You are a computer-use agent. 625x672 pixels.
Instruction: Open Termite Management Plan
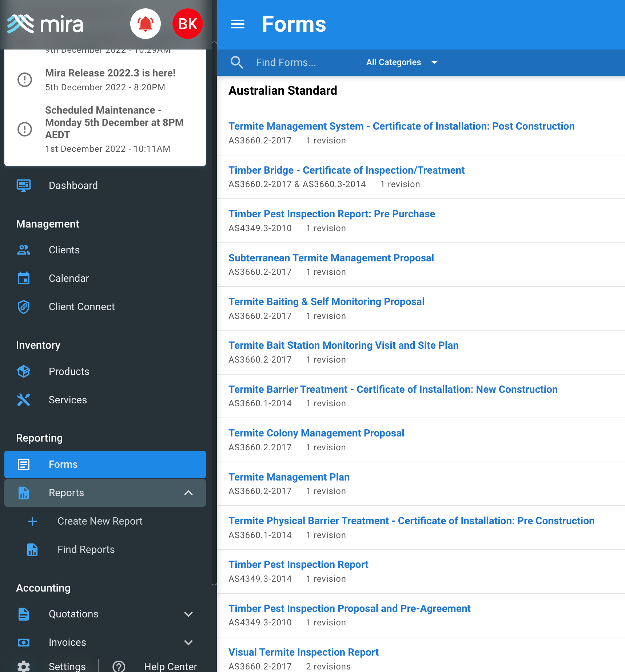coord(289,477)
